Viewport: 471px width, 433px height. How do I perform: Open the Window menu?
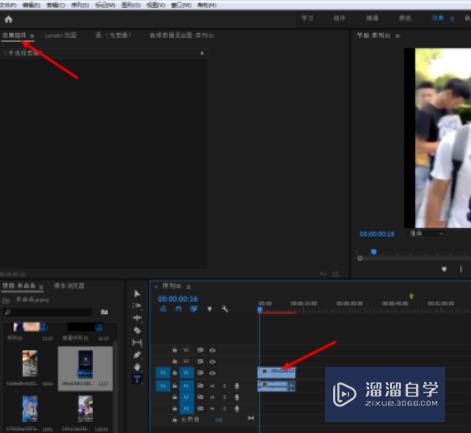(181, 5)
